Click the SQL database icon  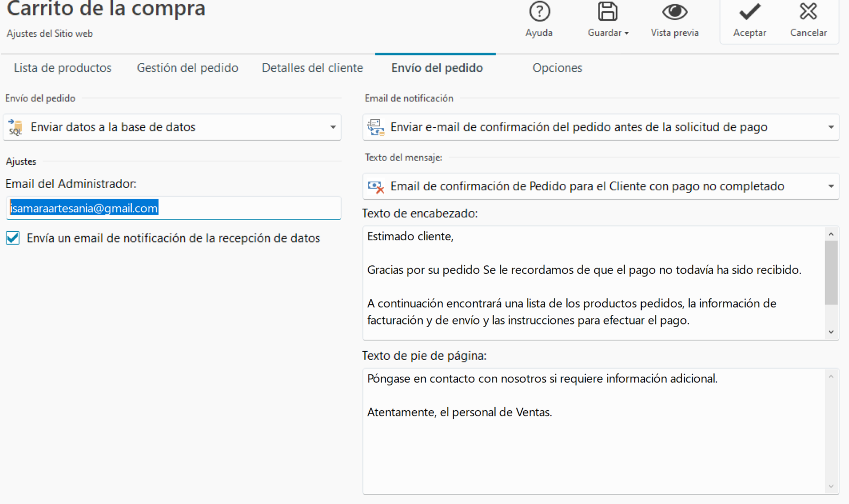coord(15,127)
